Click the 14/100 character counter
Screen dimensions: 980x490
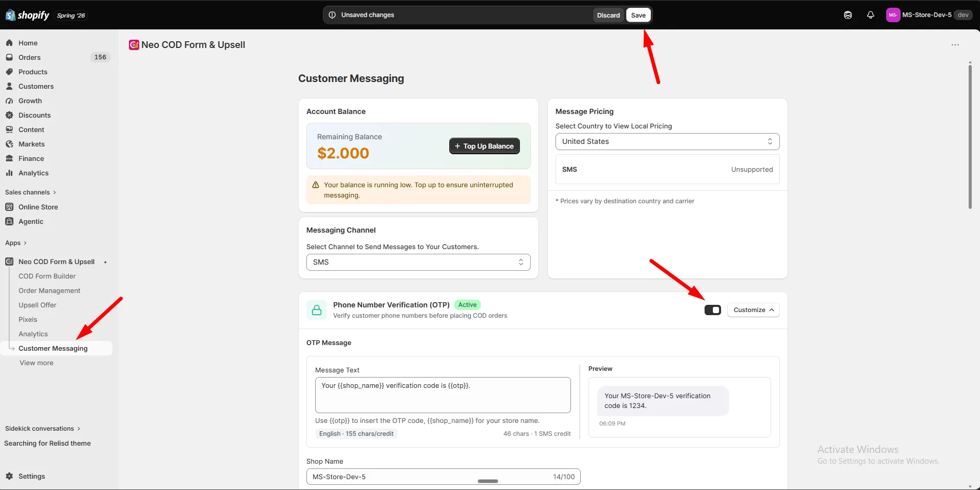[x=564, y=477]
